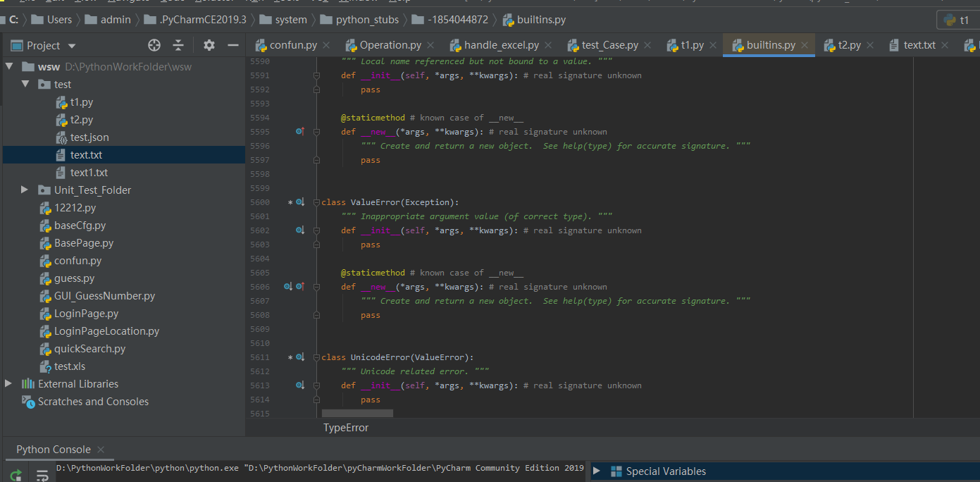980x482 pixels.
Task: Toggle soft-wrap icon in Python Console
Action: coord(42,475)
